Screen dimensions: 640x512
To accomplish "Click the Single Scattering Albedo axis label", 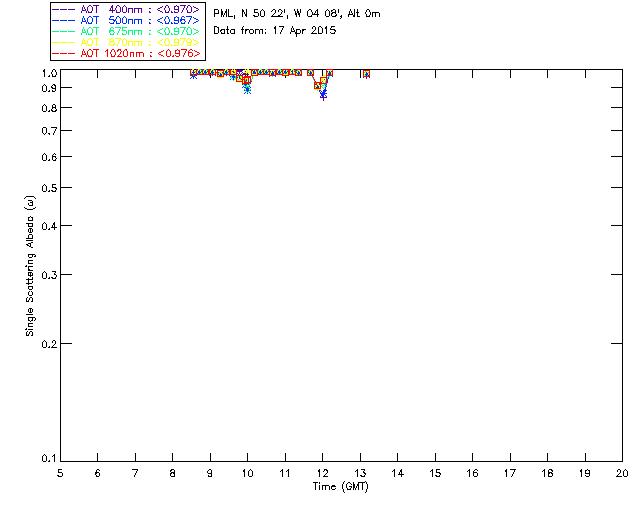I will 30,266.
